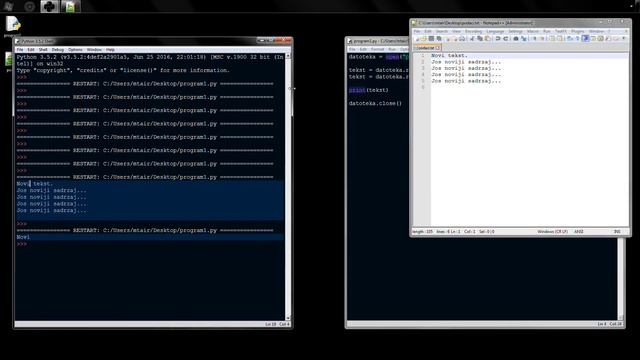Select program1 file icon on desktop

tap(13, 26)
